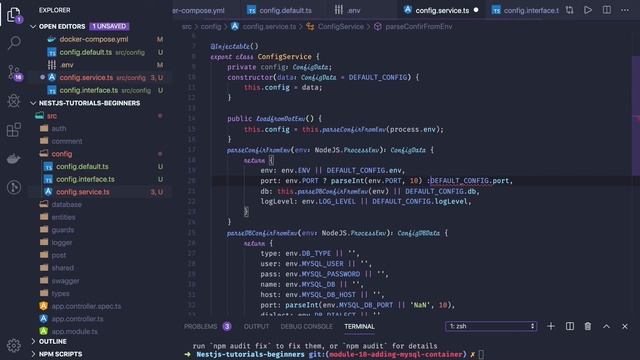Viewport: 640px width, 360px height.
Task: Add a new terminal with plus icon
Action: point(551,326)
